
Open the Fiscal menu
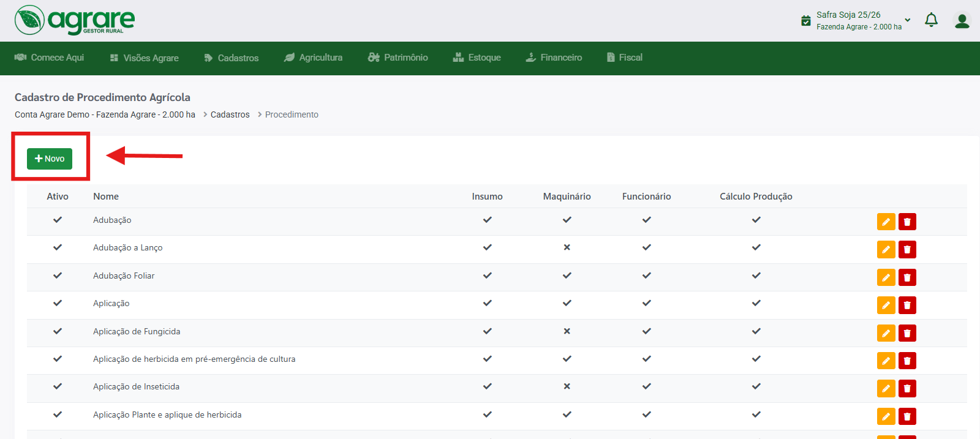tap(625, 58)
